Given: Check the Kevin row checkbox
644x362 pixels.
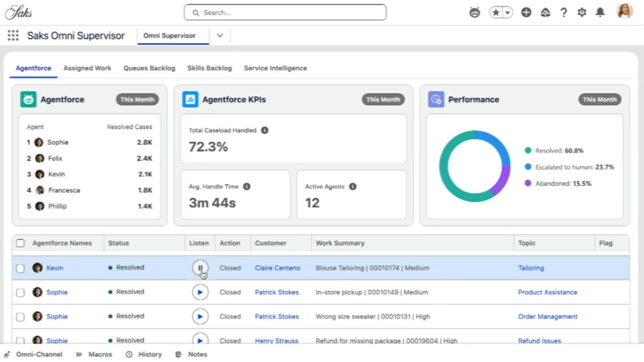Looking at the screenshot, I should pos(20,268).
